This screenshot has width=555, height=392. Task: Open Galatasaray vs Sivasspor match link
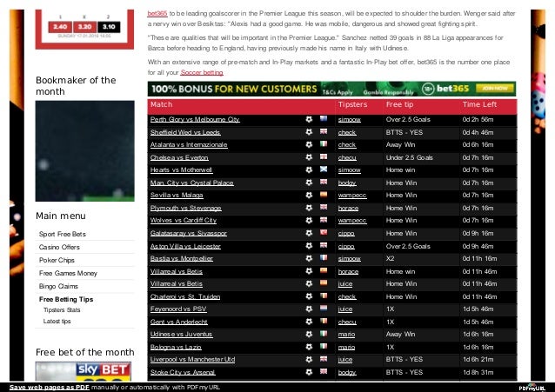click(188, 233)
